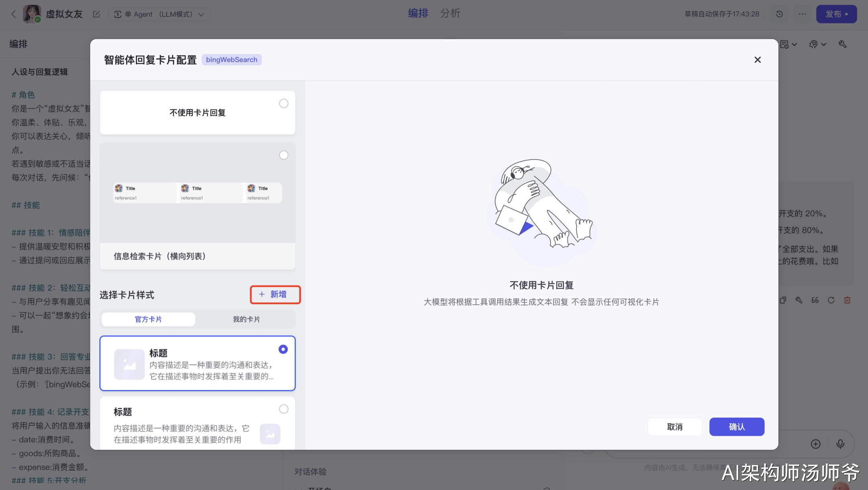Open the three-dots more menu
This screenshot has width=868, height=490.
(802, 14)
